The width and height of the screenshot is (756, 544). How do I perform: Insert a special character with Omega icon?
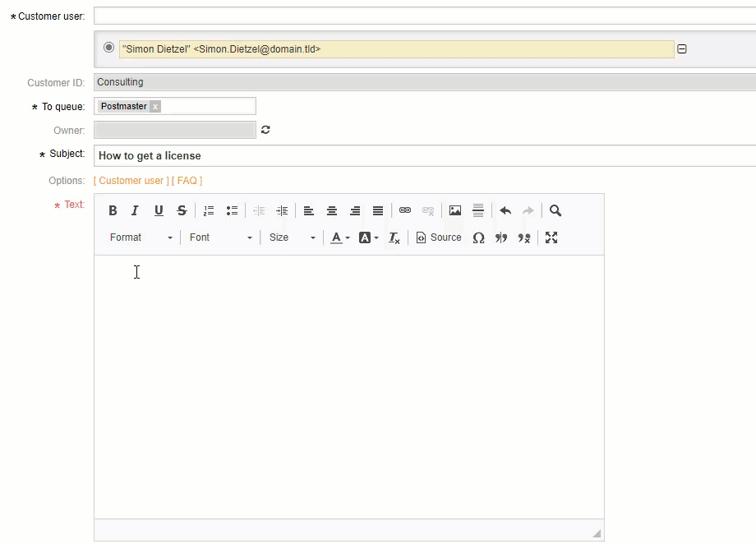(x=479, y=237)
